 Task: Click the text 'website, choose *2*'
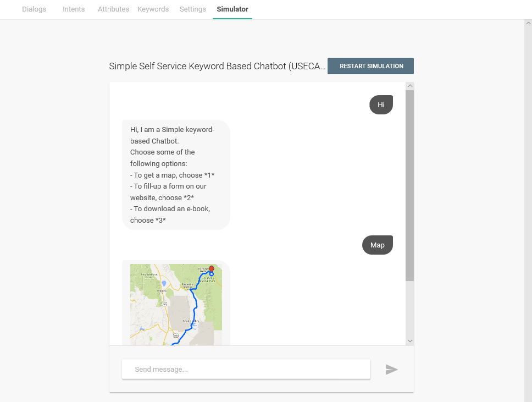162,197
